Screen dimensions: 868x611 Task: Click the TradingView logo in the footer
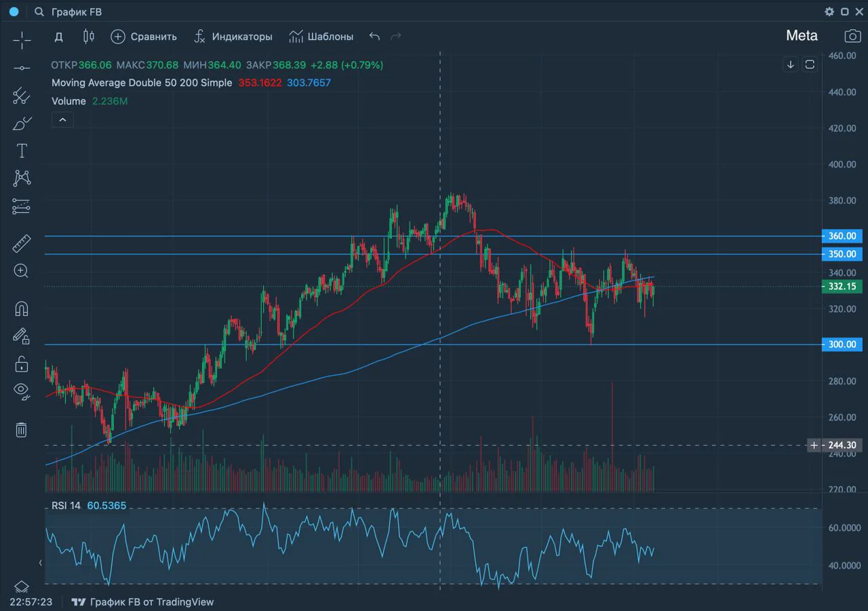(79, 602)
